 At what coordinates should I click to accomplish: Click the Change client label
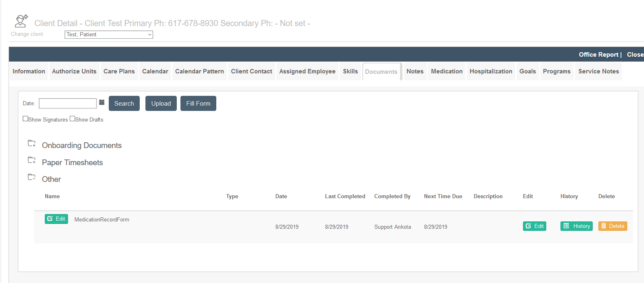(x=27, y=34)
